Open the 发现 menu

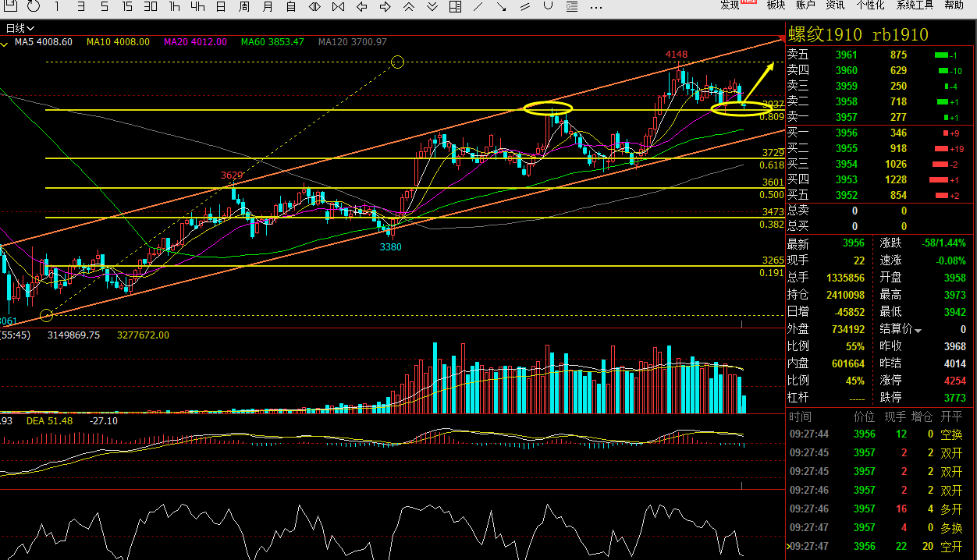coord(730,5)
